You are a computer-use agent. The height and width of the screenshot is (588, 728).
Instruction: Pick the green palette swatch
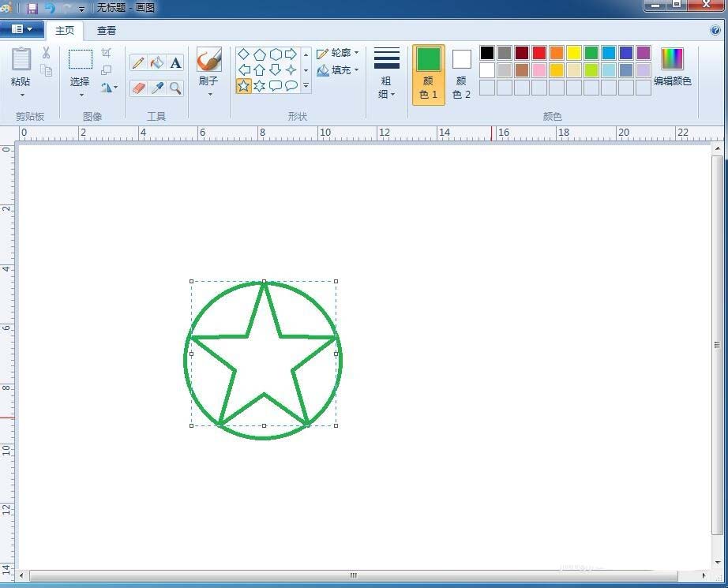click(x=591, y=53)
